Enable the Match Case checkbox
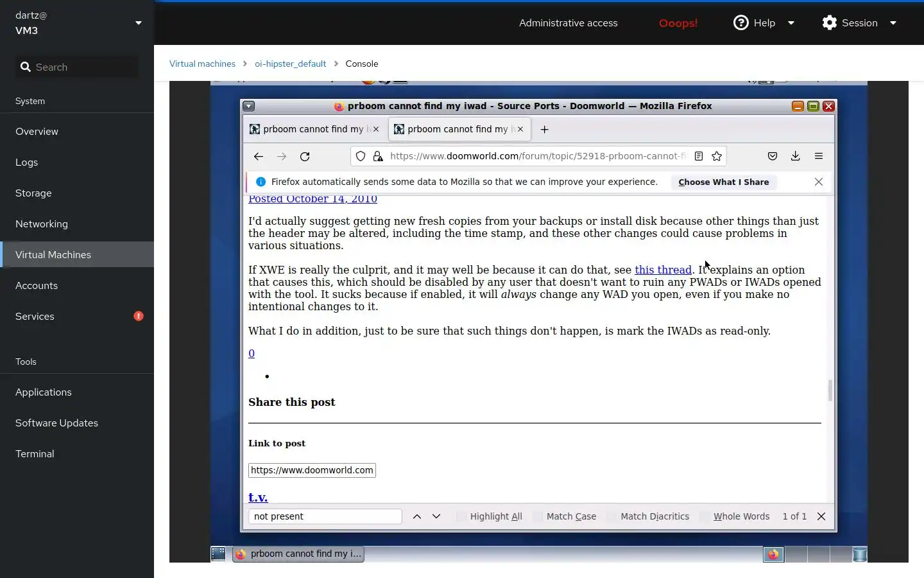924x578 pixels. click(x=538, y=516)
